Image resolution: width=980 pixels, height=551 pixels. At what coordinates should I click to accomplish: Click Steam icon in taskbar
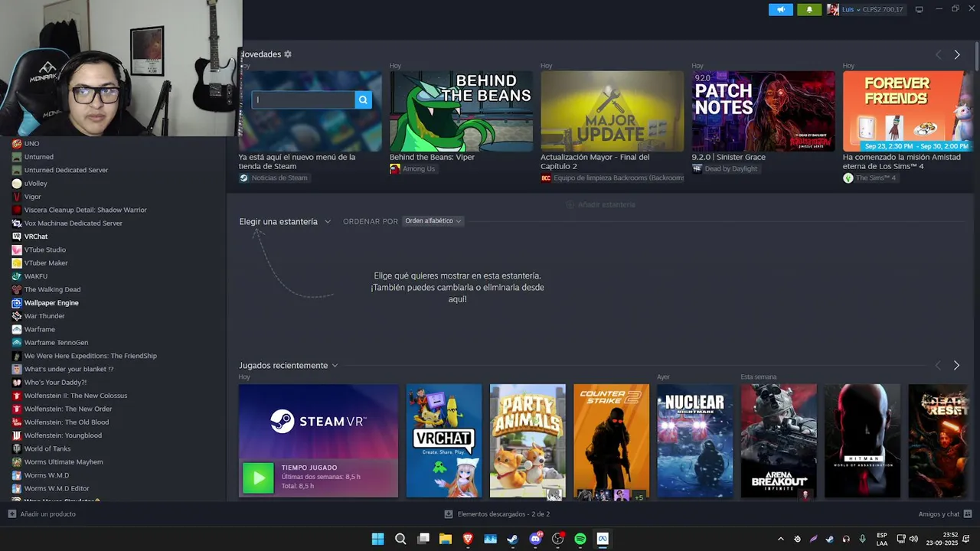513,539
